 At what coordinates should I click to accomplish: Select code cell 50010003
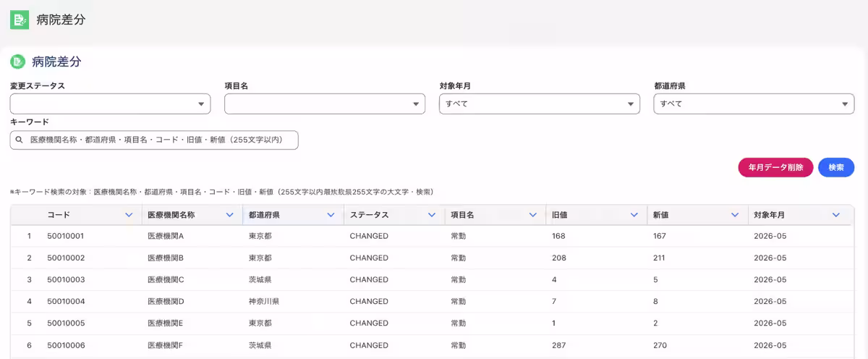click(66, 279)
